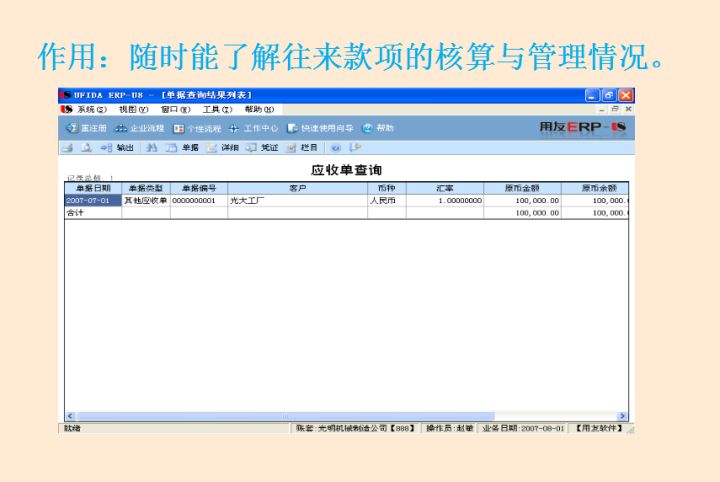
Task: Close the inner document window
Action: (629, 109)
